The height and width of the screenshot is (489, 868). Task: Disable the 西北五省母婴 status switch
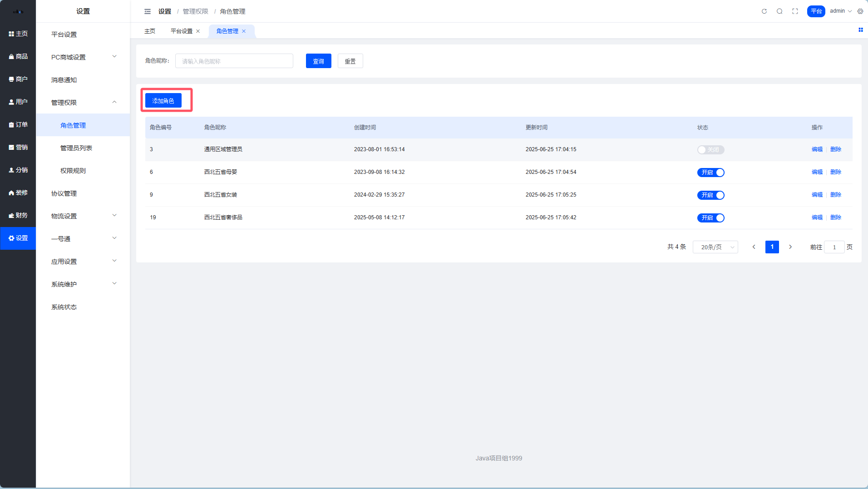coord(710,173)
